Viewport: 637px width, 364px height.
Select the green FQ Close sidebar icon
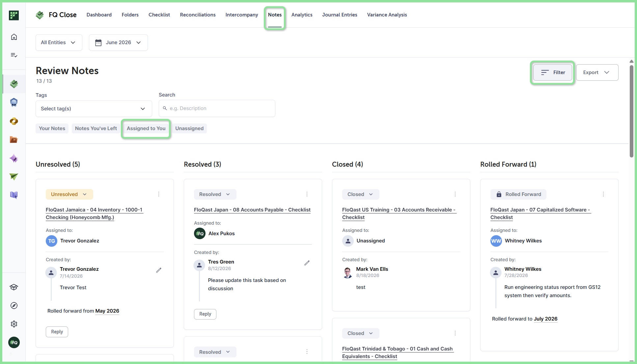pyautogui.click(x=14, y=84)
